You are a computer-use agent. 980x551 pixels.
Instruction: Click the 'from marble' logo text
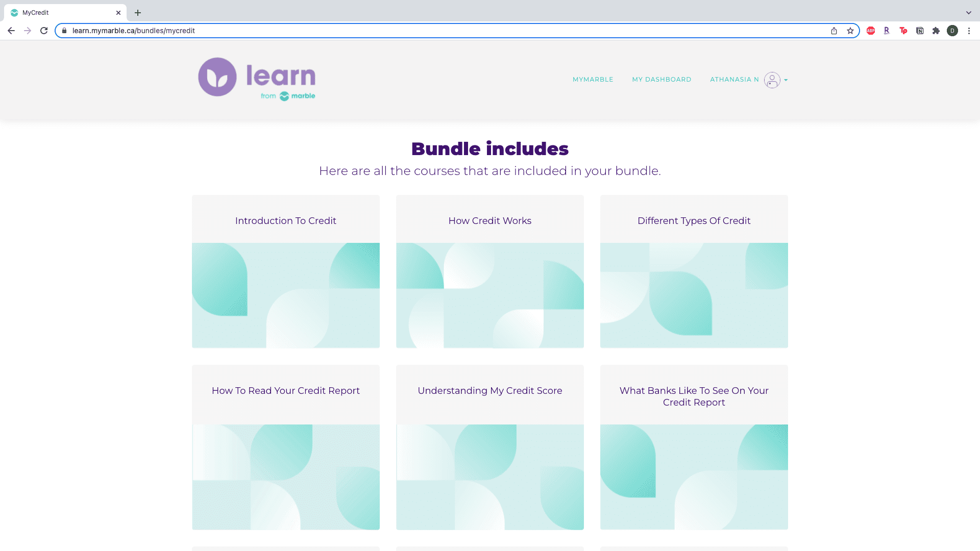(x=288, y=96)
